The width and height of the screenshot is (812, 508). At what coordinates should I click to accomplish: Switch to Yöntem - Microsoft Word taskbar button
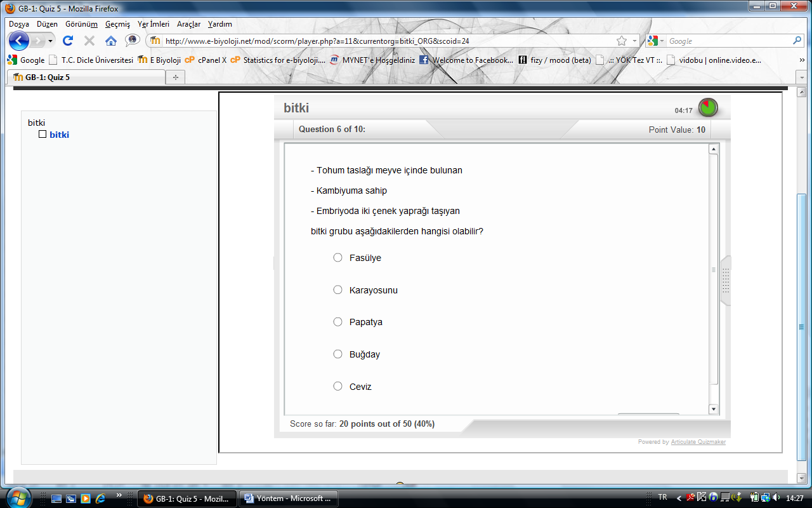[288, 498]
